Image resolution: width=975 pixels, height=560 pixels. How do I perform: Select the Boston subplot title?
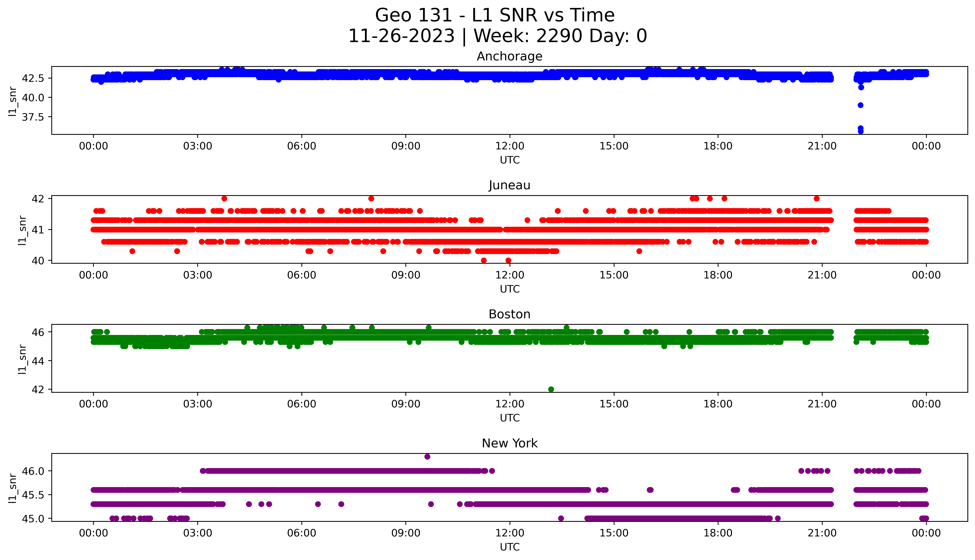(509, 314)
